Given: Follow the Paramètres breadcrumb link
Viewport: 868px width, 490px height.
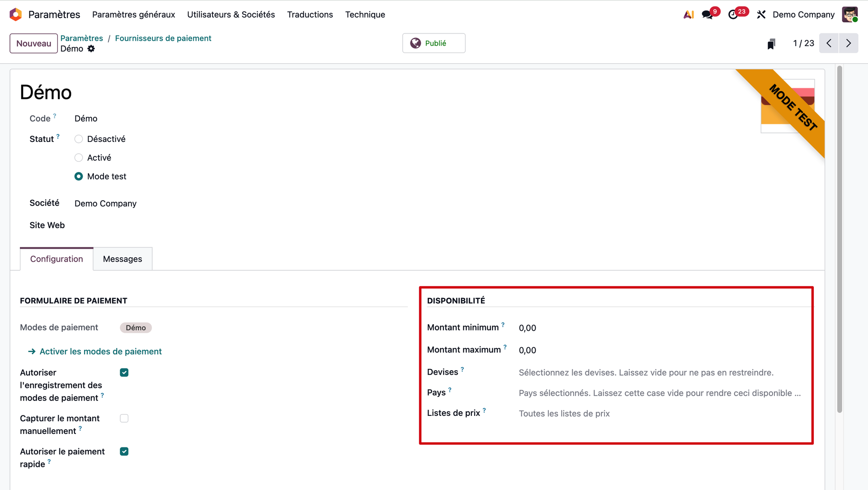Looking at the screenshot, I should 82,38.
